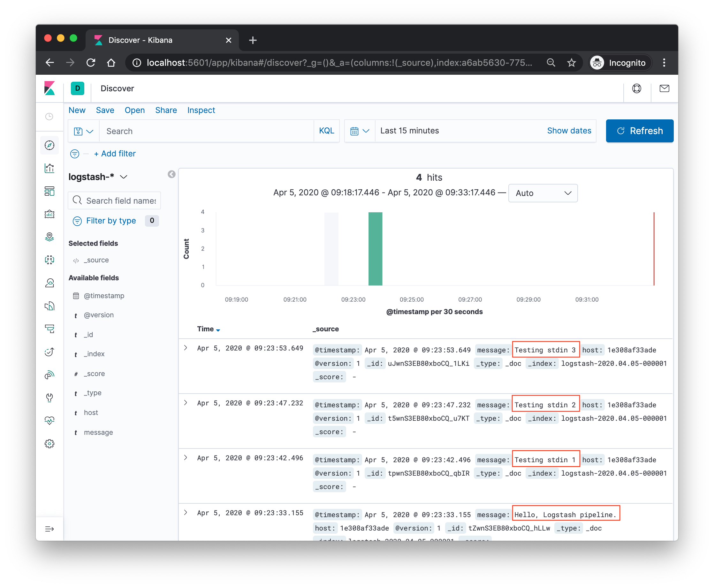Expand the 09:23:33.155 document row

tap(185, 512)
